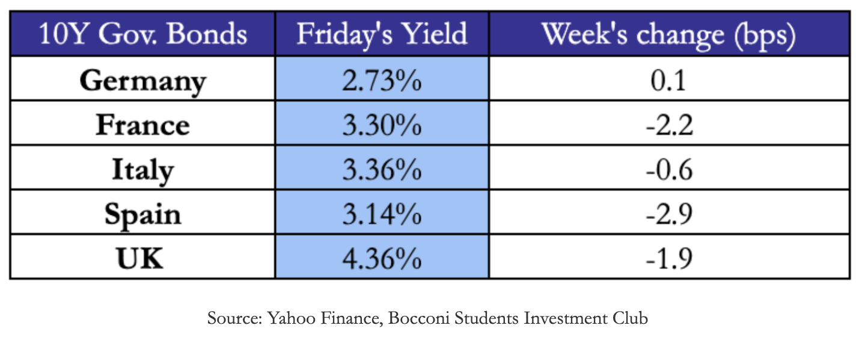Click Italy's -0.6 weekly change value
This screenshot has height=337, width=868.
point(668,170)
